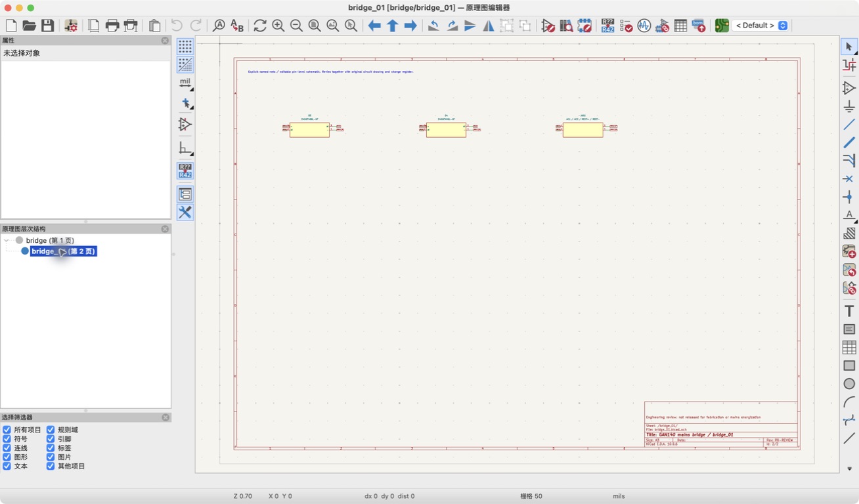This screenshot has width=859, height=504.
Task: Choose the text T tool
Action: click(849, 311)
